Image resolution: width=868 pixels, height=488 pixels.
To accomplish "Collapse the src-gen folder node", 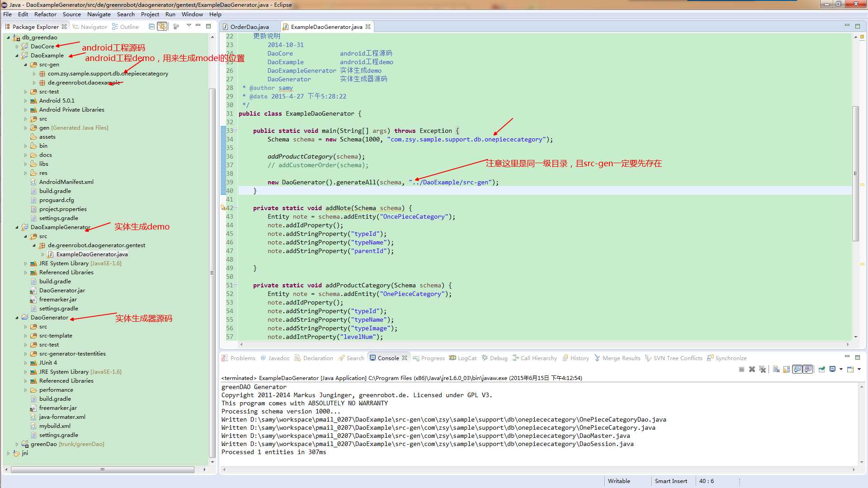I will [x=25, y=65].
